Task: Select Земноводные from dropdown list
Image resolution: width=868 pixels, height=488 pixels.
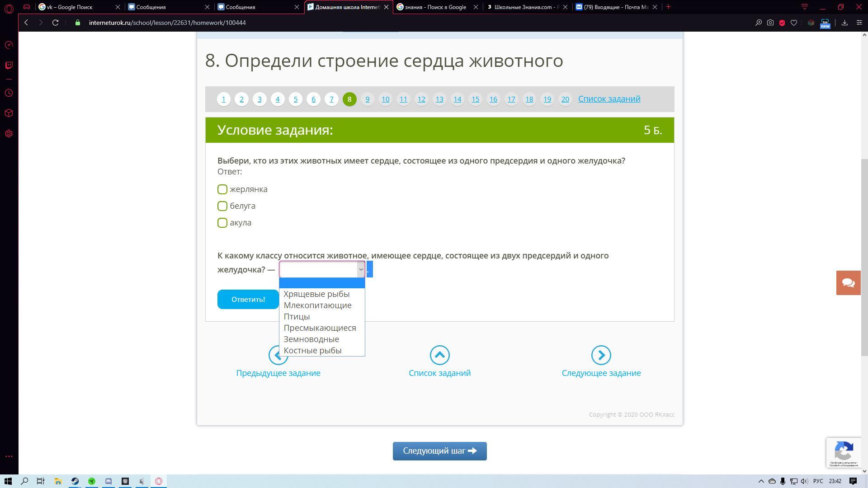Action: [311, 339]
